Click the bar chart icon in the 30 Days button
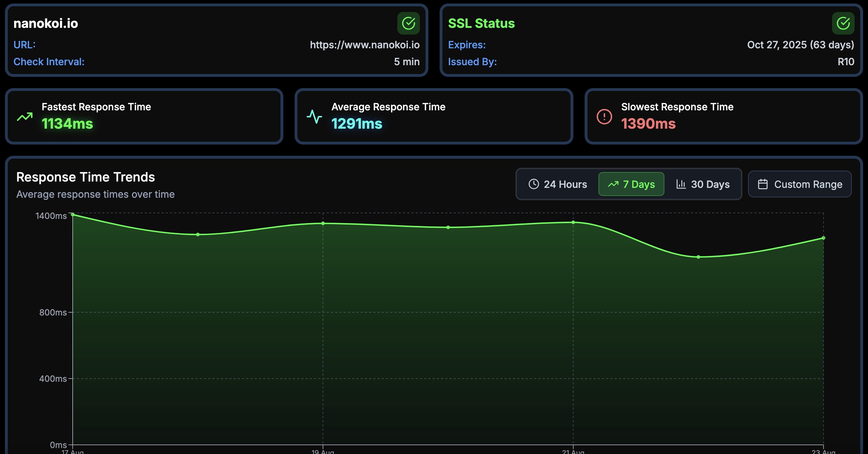This screenshot has width=868, height=454. 681,184
